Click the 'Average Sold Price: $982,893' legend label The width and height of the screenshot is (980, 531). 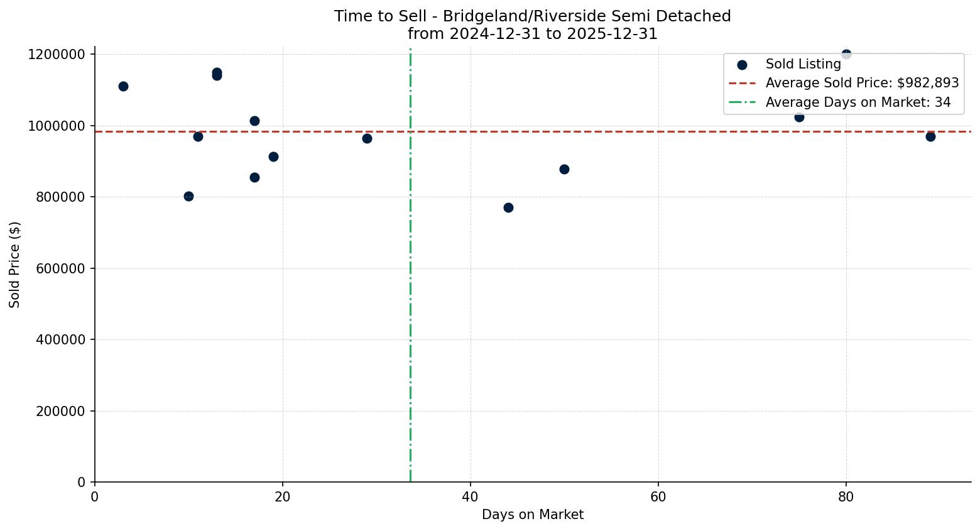click(862, 83)
